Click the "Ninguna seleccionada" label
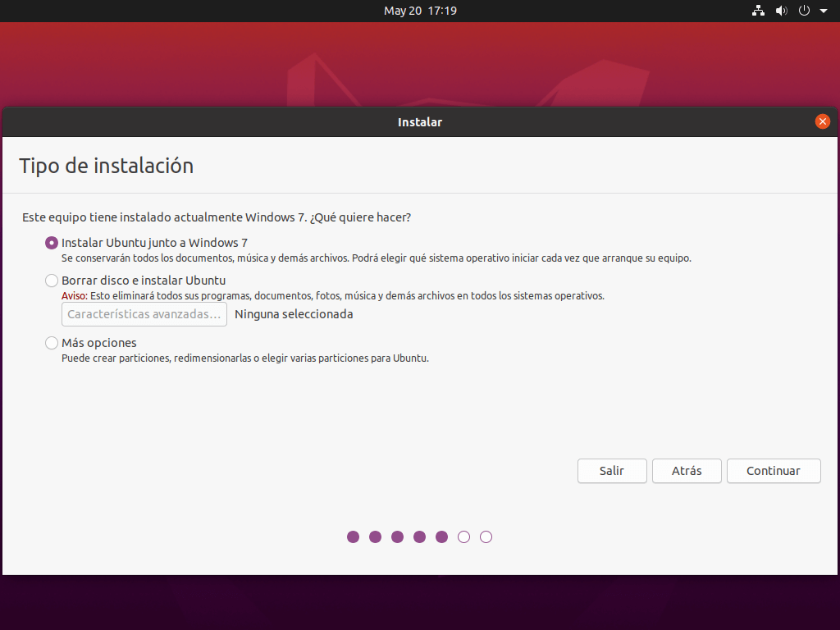The height and width of the screenshot is (630, 840). coord(294,314)
